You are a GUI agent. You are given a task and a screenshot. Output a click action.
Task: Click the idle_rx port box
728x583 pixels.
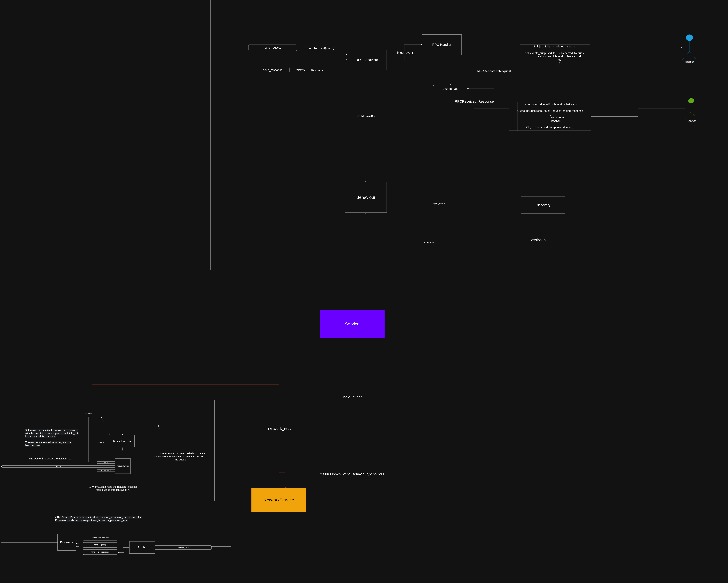[106, 463]
